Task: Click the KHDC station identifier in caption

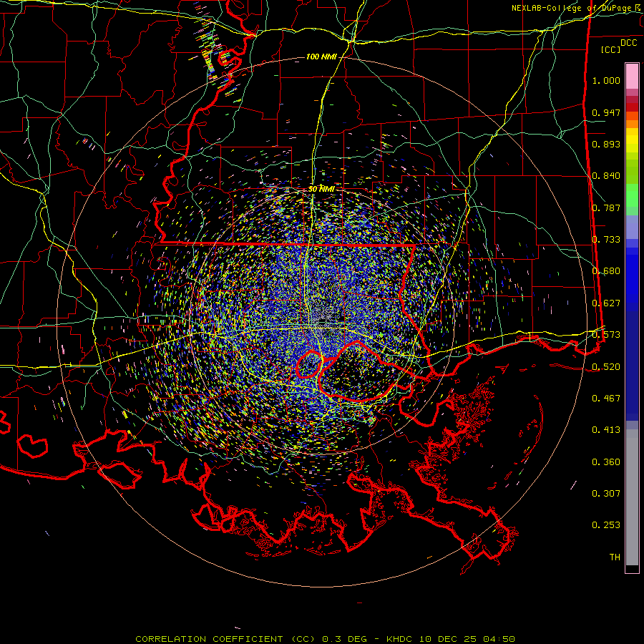Action: pyautogui.click(x=399, y=639)
